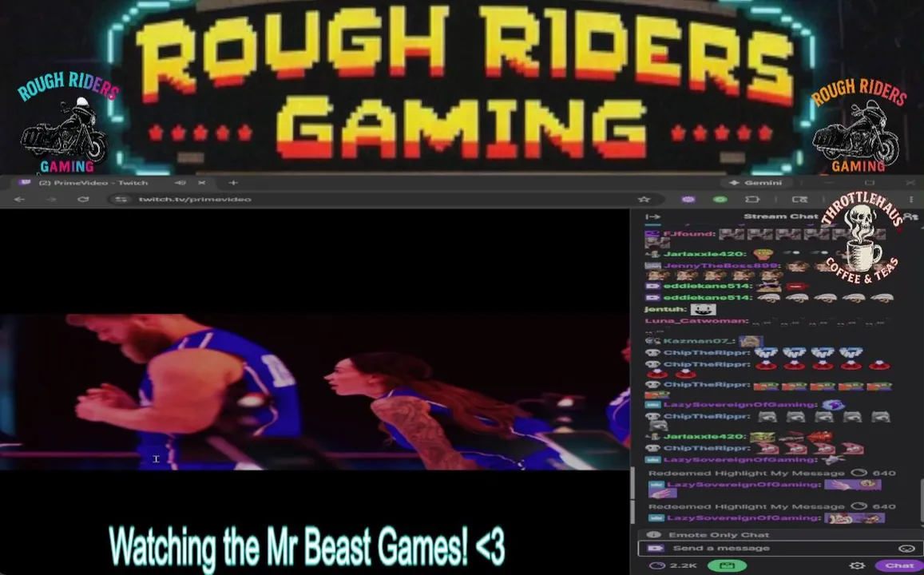Open the browser extensions puzzle icon
Image resolution: width=924 pixels, height=575 pixels.
[752, 199]
